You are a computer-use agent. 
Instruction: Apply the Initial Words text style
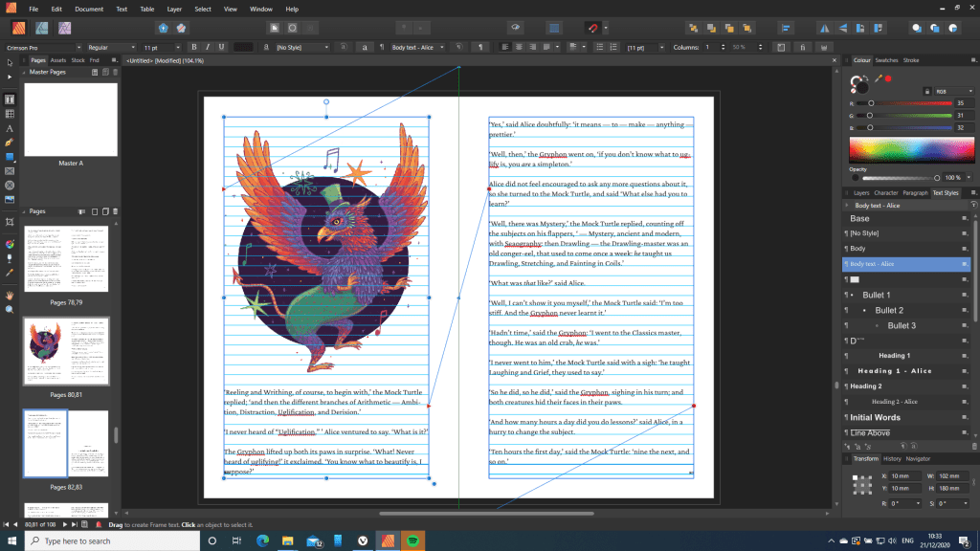pyautogui.click(x=875, y=417)
